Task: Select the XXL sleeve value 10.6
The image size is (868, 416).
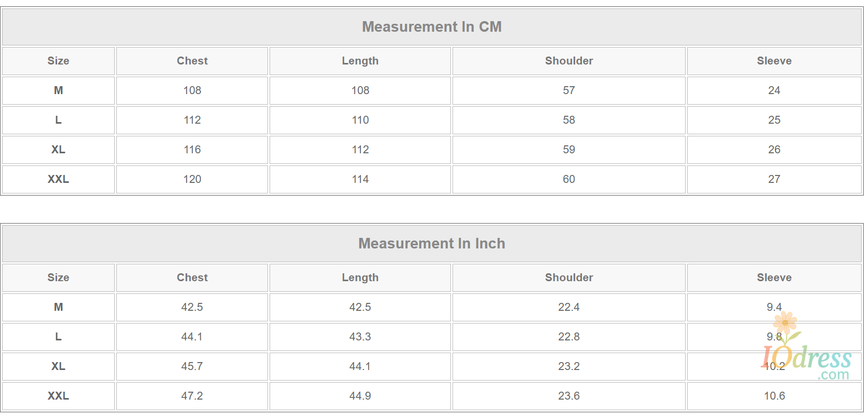Action: 774,396
